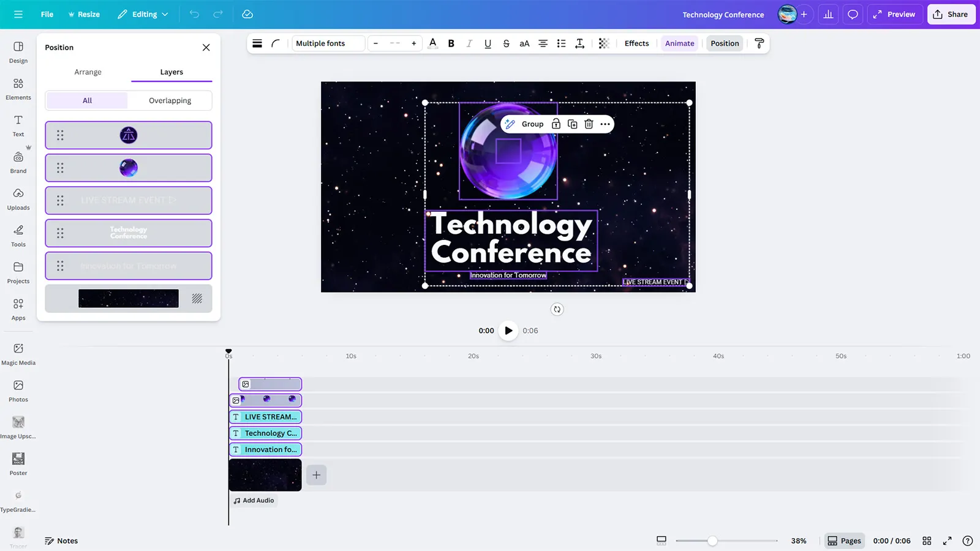This screenshot has width=980, height=551.
Task: Click the copy style paint roller icon
Action: [x=759, y=43]
